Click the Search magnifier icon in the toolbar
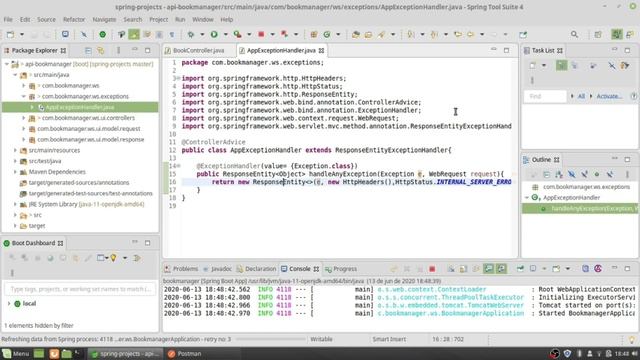This screenshot has width=640, height=360. (574, 35)
